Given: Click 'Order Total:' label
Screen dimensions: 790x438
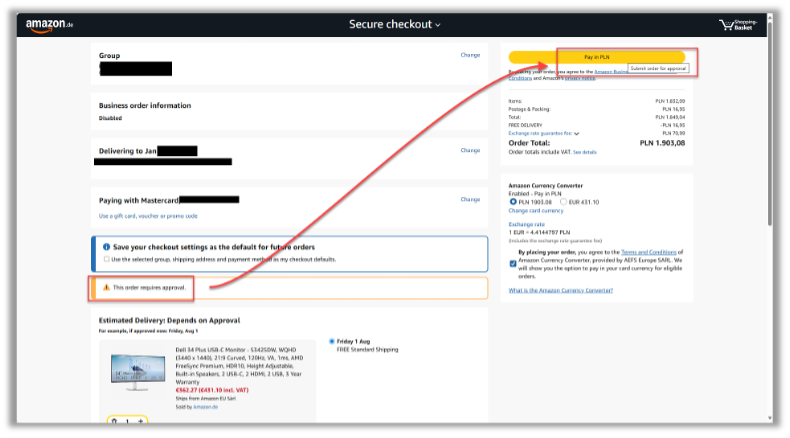Looking at the screenshot, I should pyautogui.click(x=529, y=143).
